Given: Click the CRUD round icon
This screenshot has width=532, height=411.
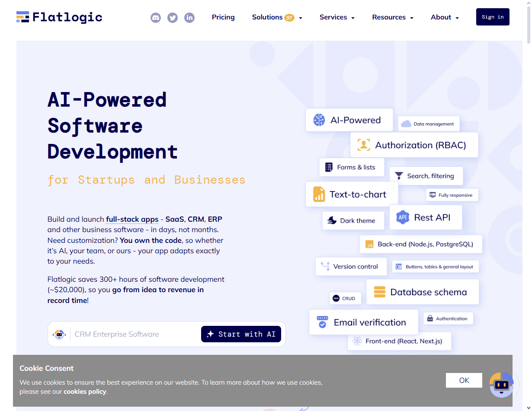Looking at the screenshot, I should [x=336, y=298].
